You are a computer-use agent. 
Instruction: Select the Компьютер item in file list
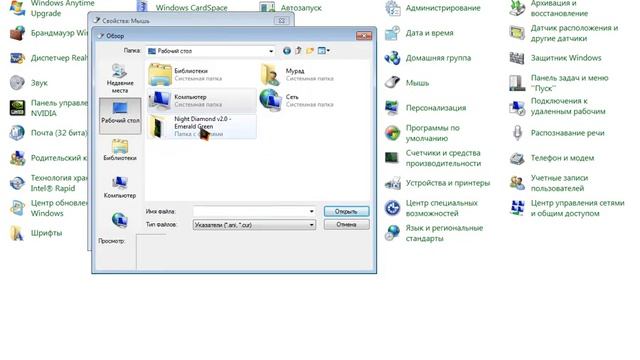coord(202,100)
